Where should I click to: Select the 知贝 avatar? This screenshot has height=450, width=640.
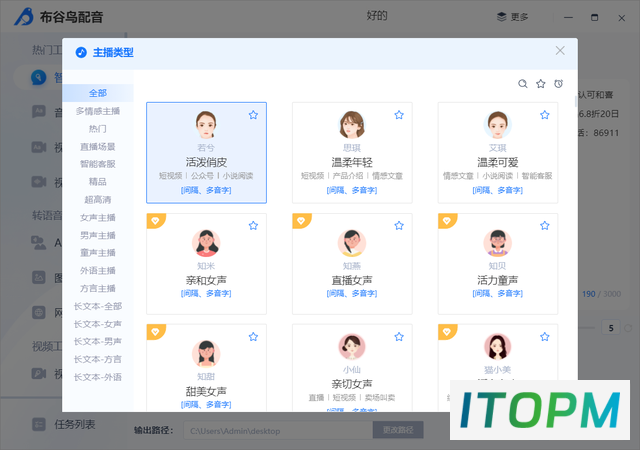click(498, 243)
